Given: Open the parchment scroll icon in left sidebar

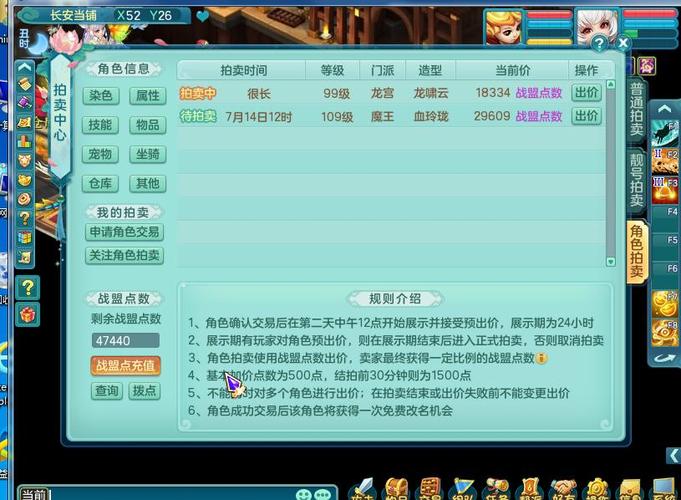Looking at the screenshot, I should pos(24,84).
